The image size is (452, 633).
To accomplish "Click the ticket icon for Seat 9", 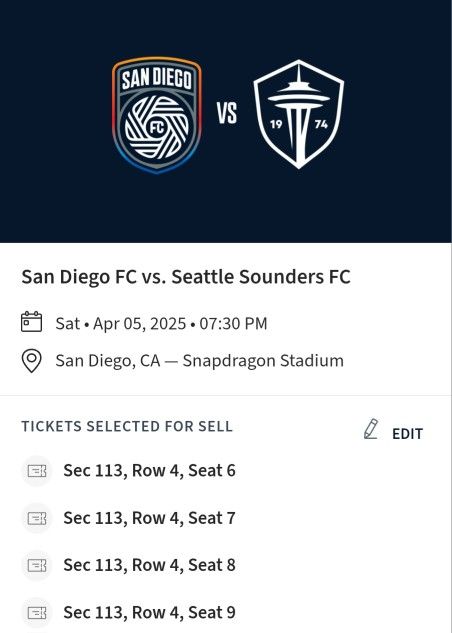I will (37, 612).
